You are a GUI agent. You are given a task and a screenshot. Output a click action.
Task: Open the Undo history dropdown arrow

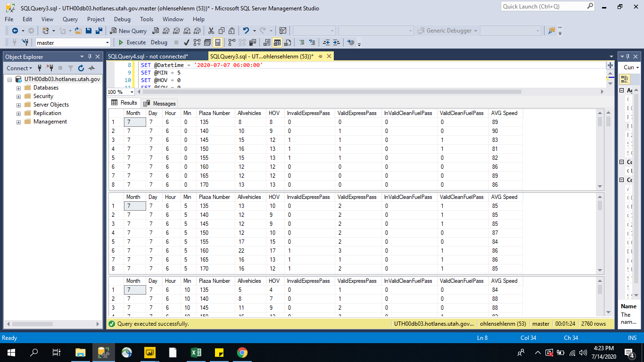click(254, 31)
